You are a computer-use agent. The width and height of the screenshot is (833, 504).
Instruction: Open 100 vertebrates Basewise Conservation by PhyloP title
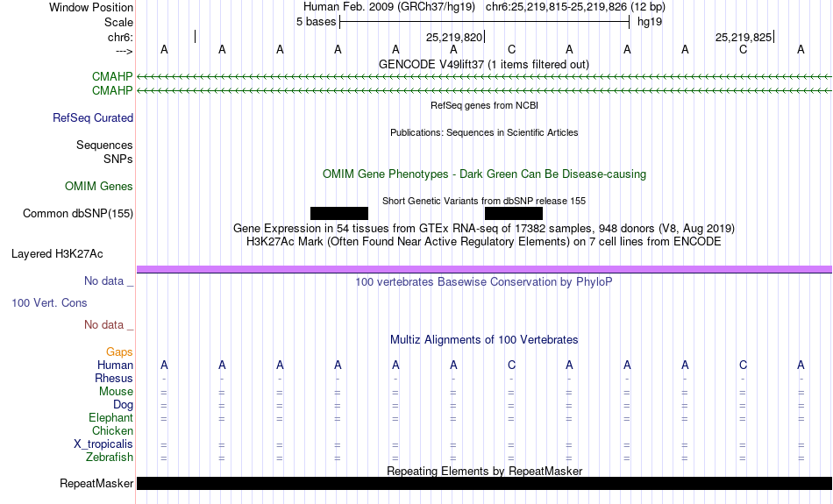pyautogui.click(x=484, y=282)
